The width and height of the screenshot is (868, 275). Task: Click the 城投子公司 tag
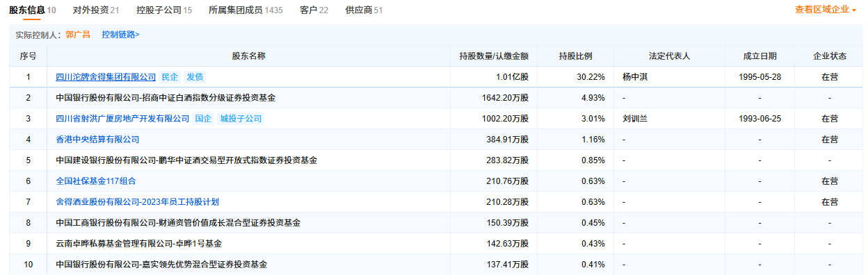[x=241, y=119]
